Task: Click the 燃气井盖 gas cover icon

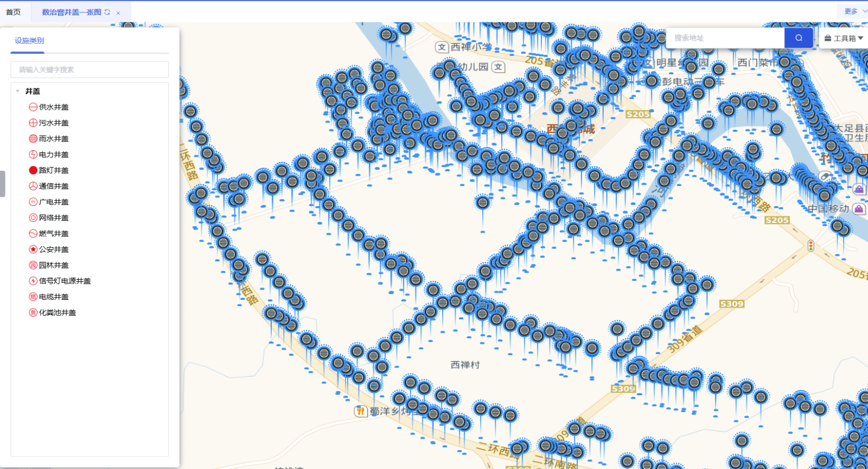Action: point(33,234)
